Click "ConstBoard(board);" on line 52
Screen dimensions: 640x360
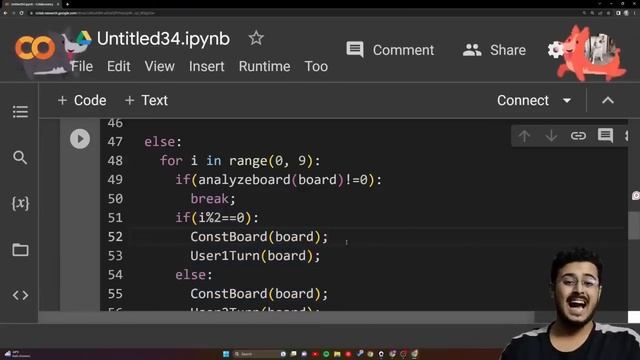point(259,237)
